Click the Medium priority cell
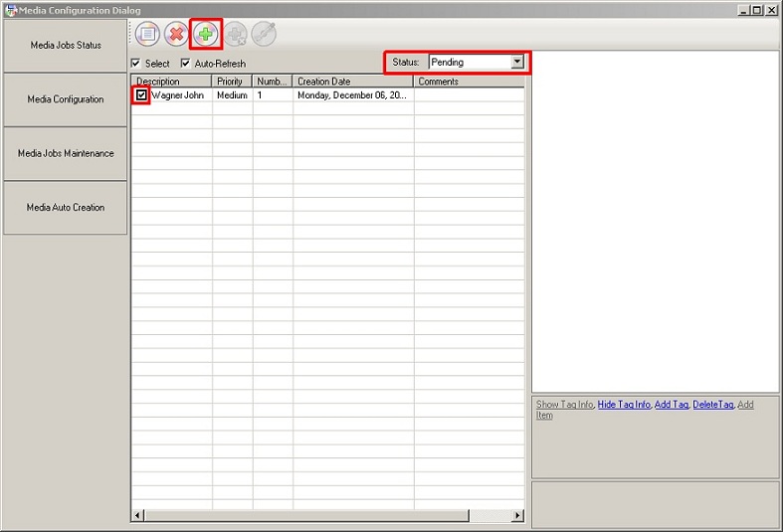Viewport: 783px width, 532px height. click(232, 95)
